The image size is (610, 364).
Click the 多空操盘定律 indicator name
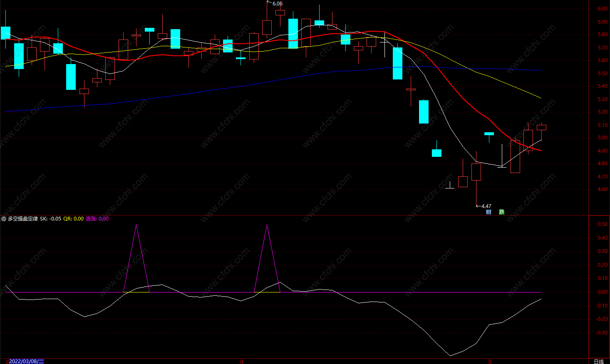coord(23,219)
